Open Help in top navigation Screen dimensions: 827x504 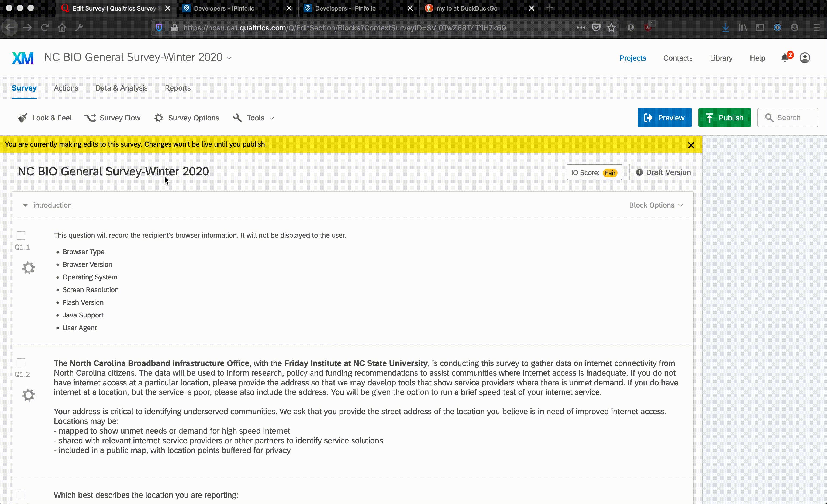[757, 58]
